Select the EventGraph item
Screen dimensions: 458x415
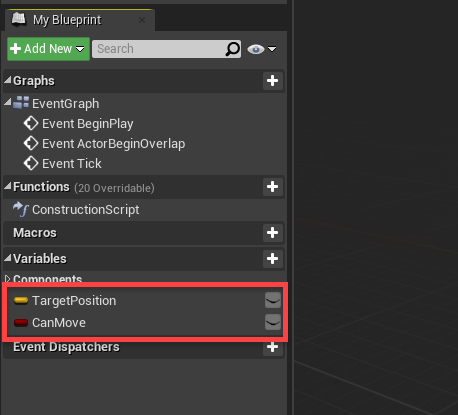pos(65,104)
